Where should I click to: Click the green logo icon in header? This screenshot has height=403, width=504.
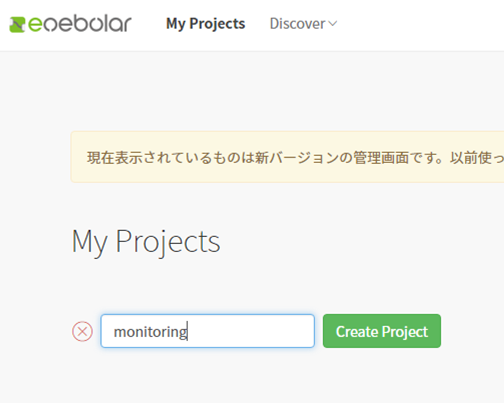(17, 25)
